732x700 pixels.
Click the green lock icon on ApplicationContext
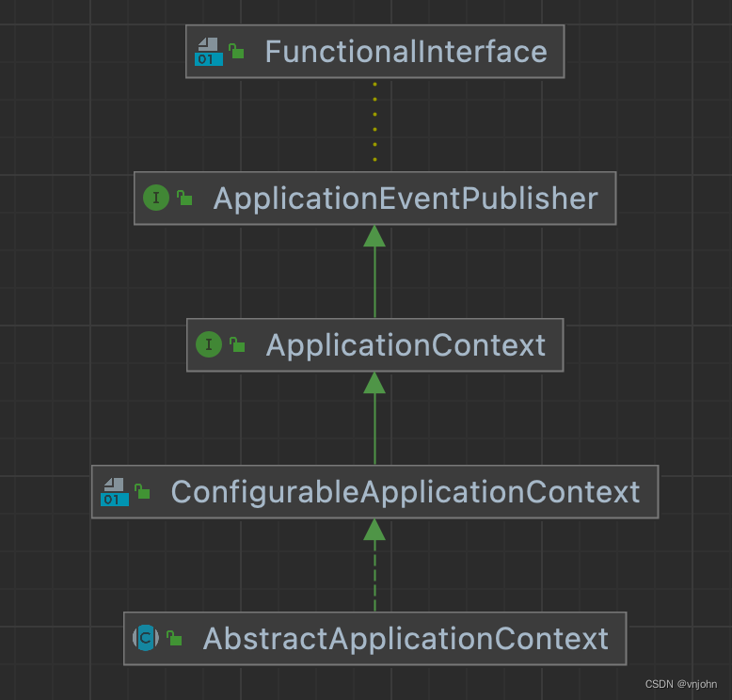[238, 345]
